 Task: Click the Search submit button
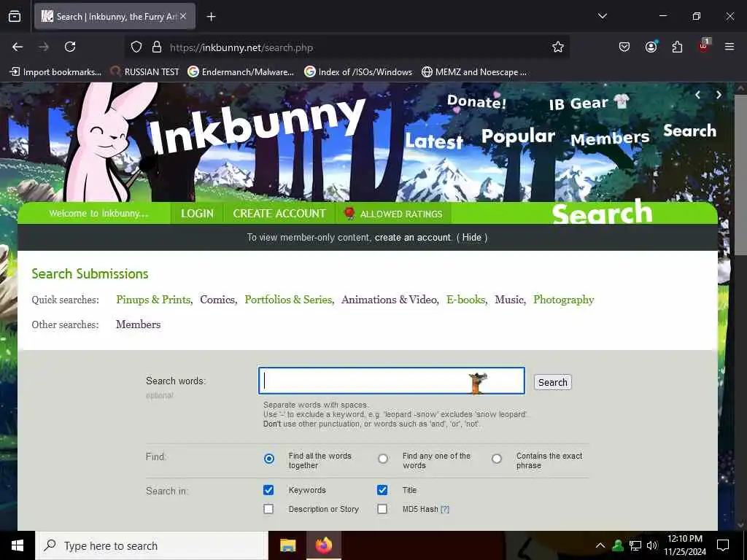553,382
